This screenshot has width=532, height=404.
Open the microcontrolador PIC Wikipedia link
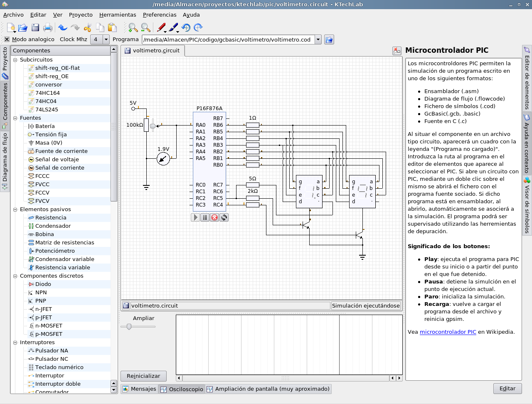pos(448,332)
